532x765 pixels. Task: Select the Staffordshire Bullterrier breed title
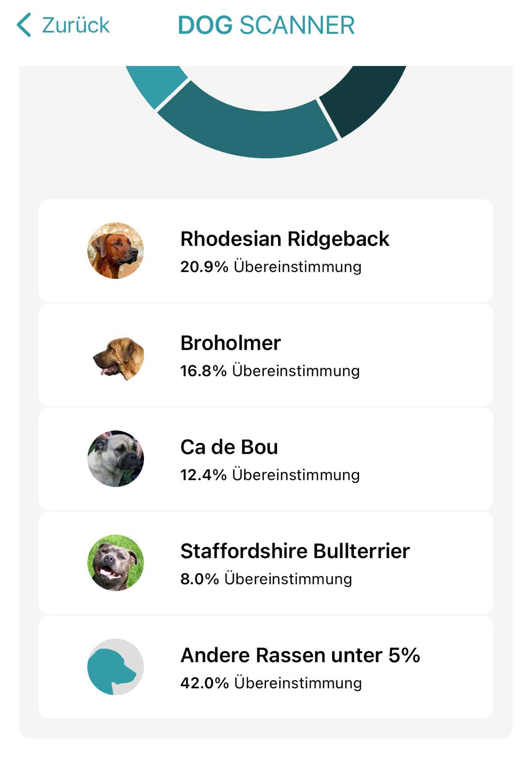tap(295, 551)
